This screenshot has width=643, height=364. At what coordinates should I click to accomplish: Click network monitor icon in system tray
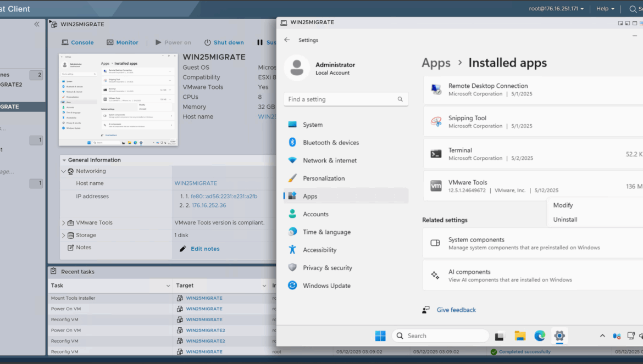click(x=631, y=336)
